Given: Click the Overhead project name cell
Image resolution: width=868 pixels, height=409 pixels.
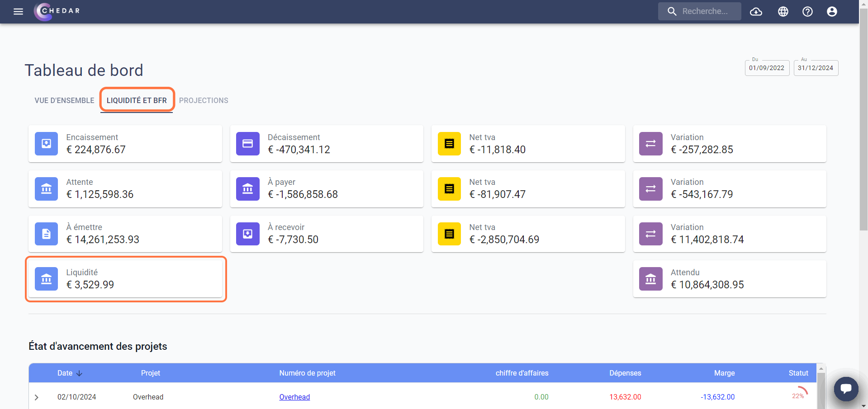Looking at the screenshot, I should point(148,397).
